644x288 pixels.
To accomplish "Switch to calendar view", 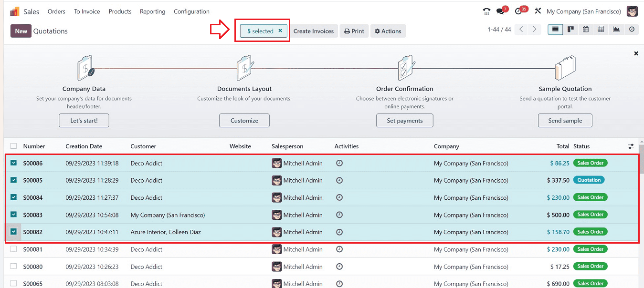I will tap(586, 30).
